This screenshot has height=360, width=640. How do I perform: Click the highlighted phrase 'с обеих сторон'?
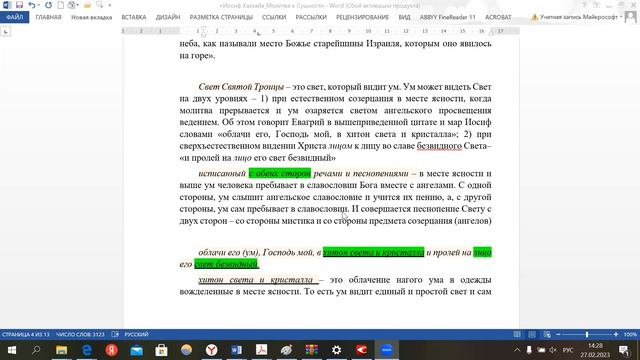pyautogui.click(x=280, y=173)
